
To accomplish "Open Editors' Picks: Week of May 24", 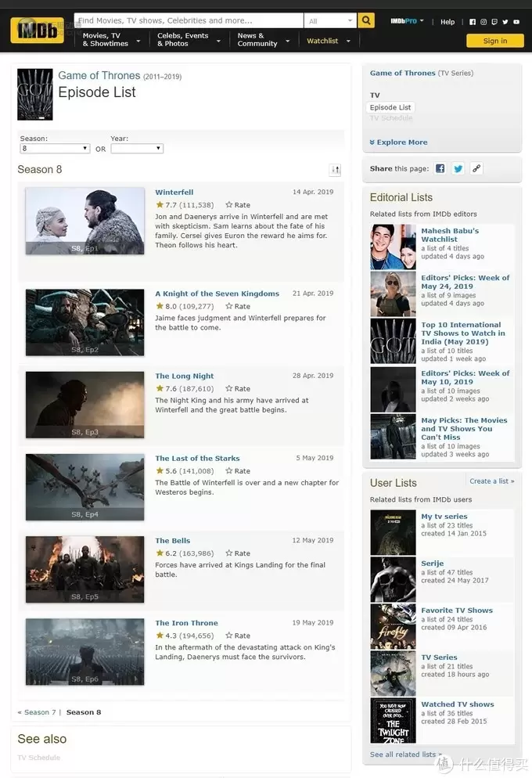I will pos(465,282).
